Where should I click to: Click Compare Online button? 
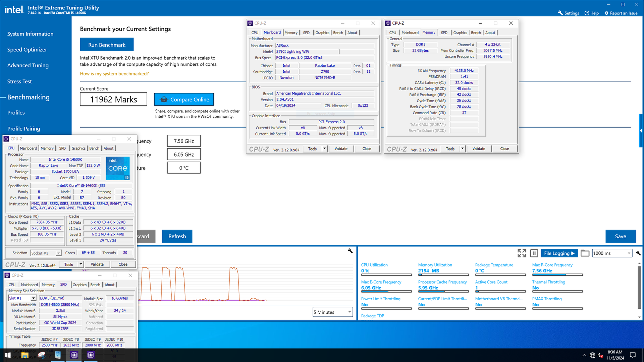click(x=184, y=100)
